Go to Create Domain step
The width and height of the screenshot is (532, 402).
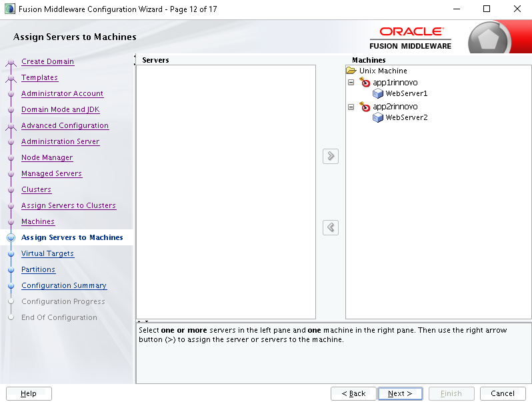point(47,62)
